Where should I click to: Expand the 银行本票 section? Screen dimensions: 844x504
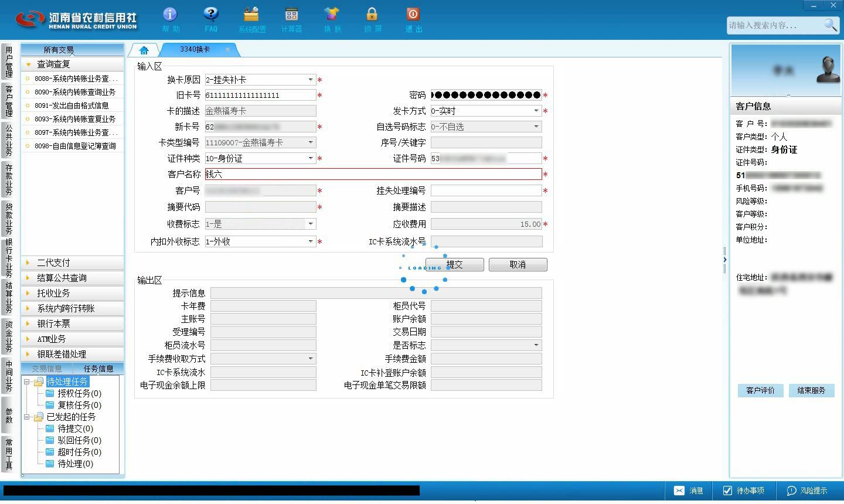pos(73,323)
